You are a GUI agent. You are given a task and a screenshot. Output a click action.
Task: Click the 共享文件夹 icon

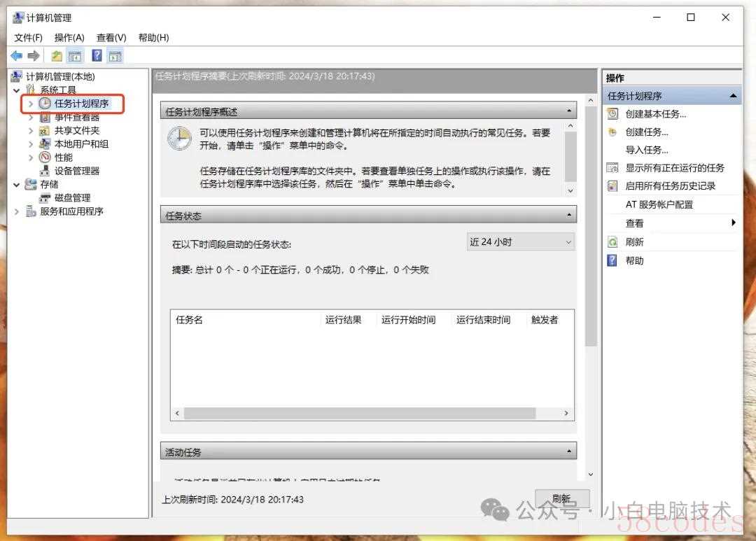coord(45,130)
